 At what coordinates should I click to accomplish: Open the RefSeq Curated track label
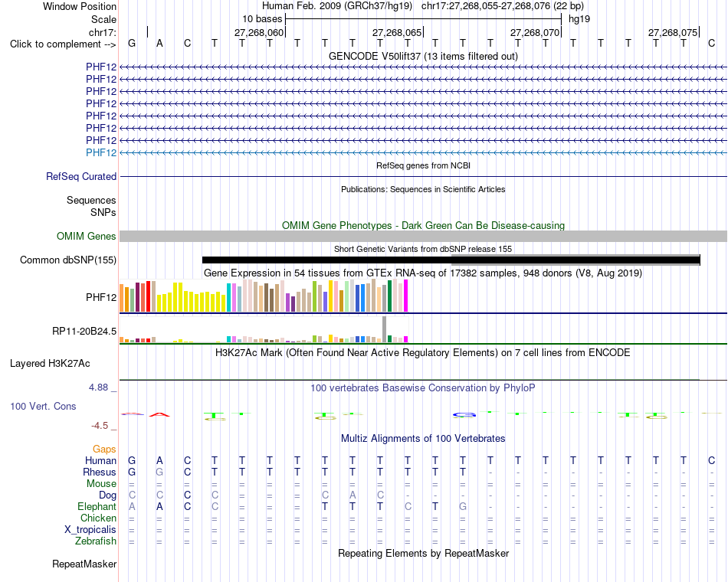click(80, 176)
